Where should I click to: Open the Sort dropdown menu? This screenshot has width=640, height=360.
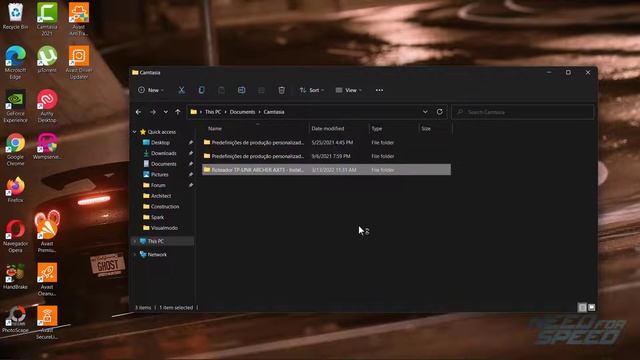pos(312,90)
